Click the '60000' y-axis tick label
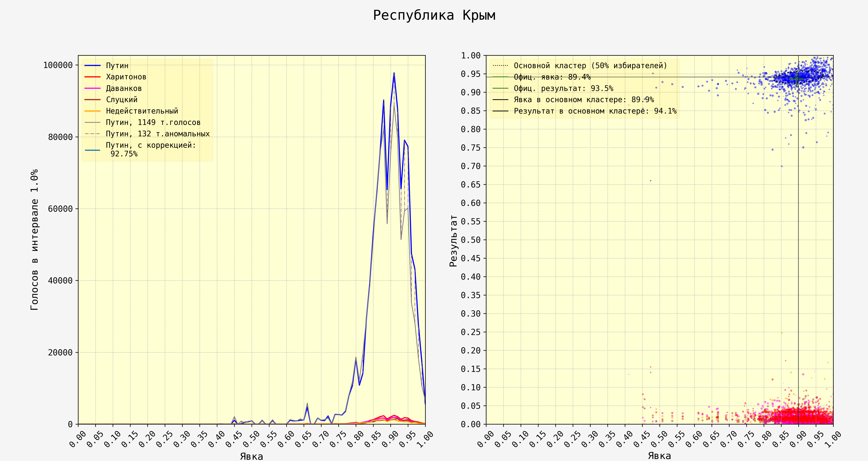The height and width of the screenshot is (461, 868). click(60, 209)
